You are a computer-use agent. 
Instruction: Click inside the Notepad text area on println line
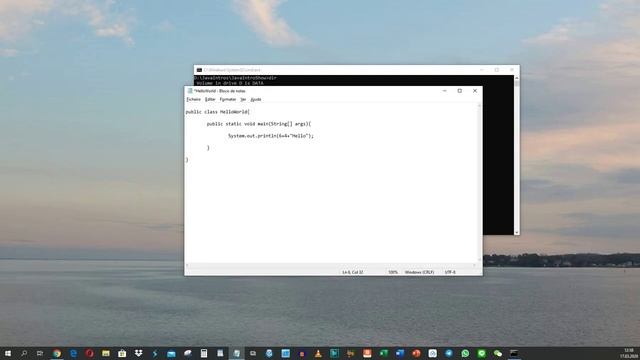(271, 136)
